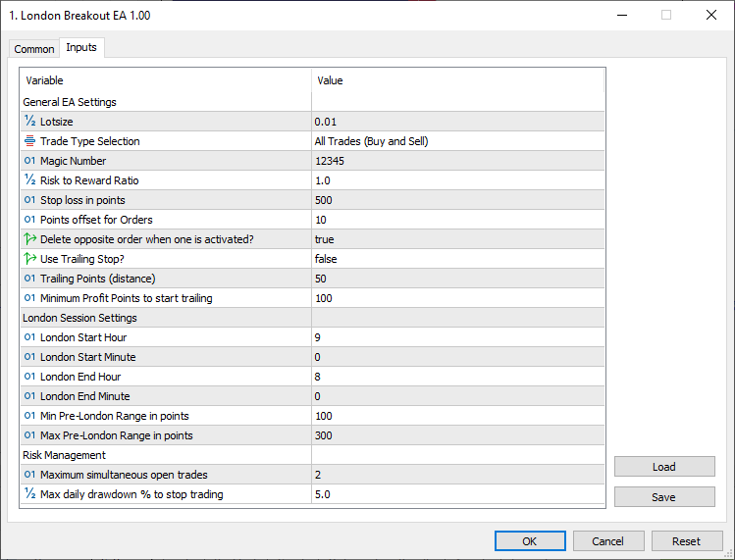The image size is (735, 560).
Task: Edit the Points offset value 10
Action: coord(458,220)
